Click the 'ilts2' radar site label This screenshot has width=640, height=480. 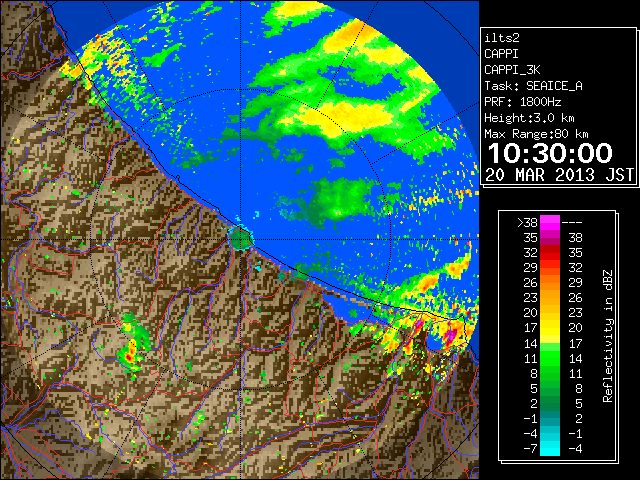point(502,38)
